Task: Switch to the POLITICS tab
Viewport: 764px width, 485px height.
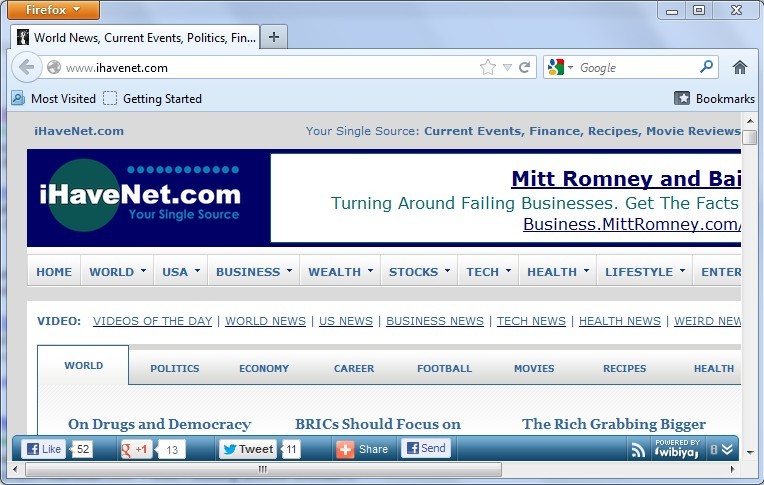Action: [174, 369]
